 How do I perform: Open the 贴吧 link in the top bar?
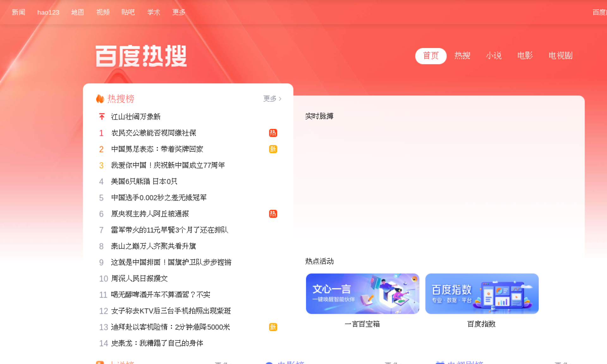tap(128, 12)
